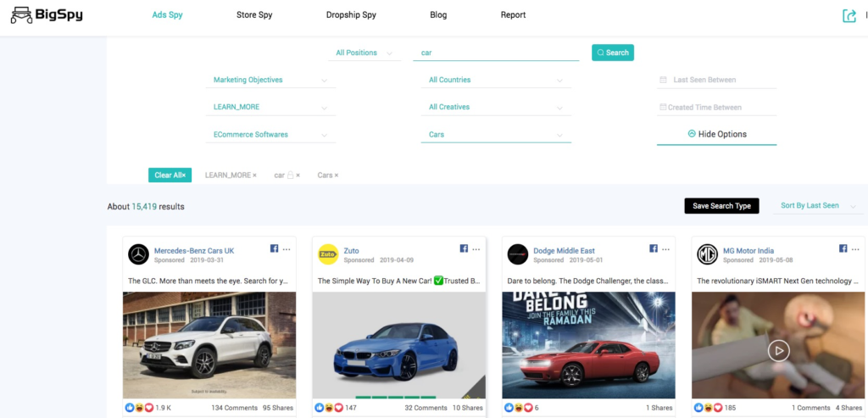
Task: Click 4 Shares on MG Motor card
Action: click(849, 408)
